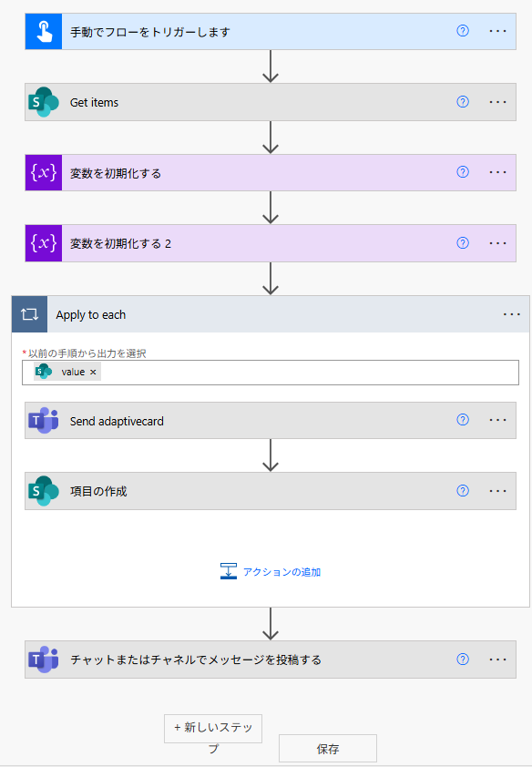Click the first variable initialize icon
The height and width of the screenshot is (767, 532).
click(x=44, y=173)
